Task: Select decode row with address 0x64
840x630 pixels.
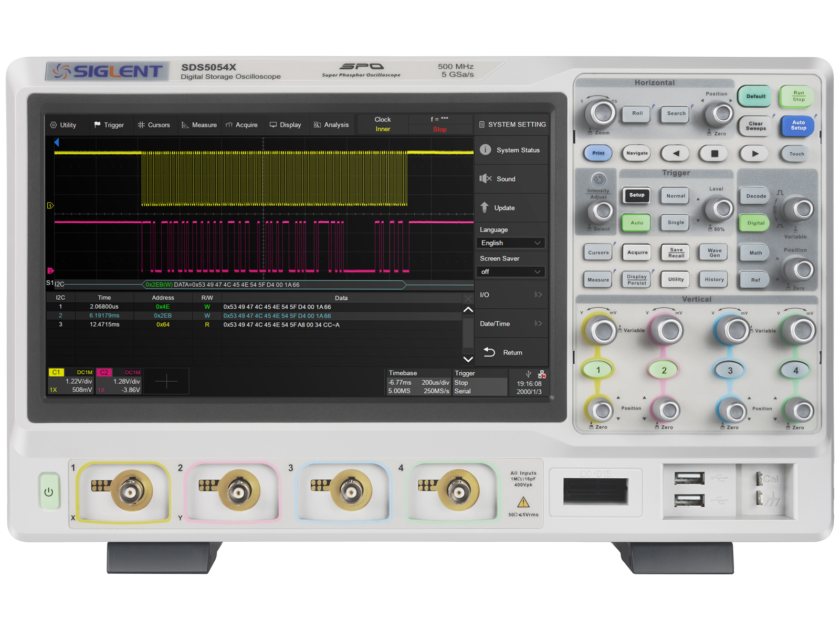Action: point(254,324)
